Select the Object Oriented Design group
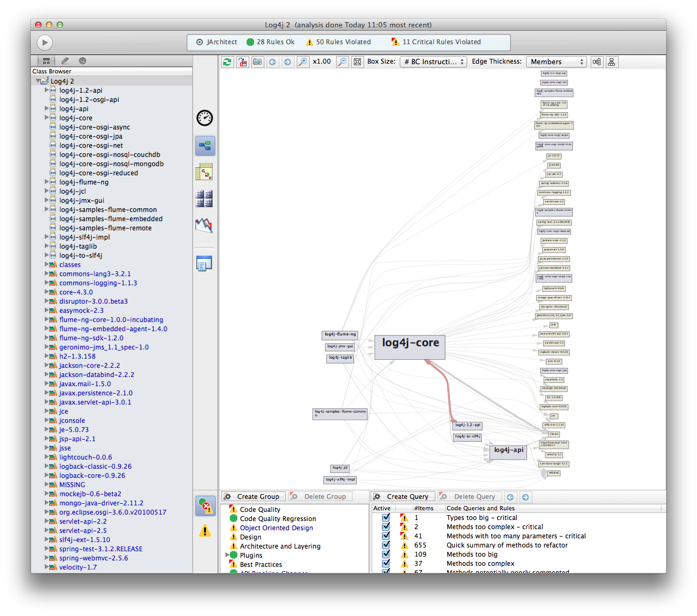Screen dimensions: 697x616 coord(276,528)
